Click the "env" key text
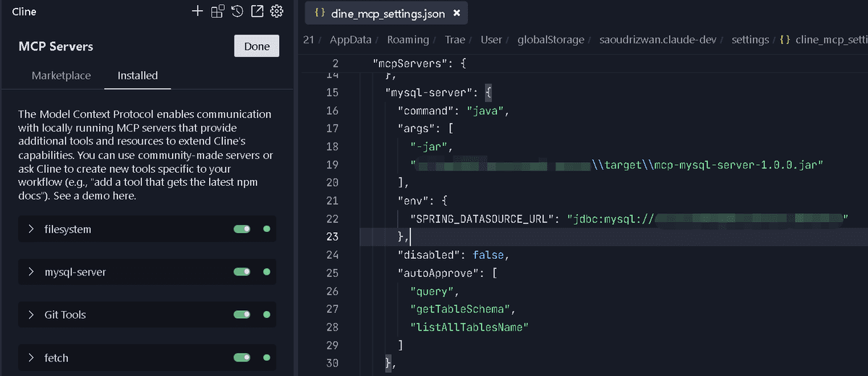 pyautogui.click(x=414, y=200)
